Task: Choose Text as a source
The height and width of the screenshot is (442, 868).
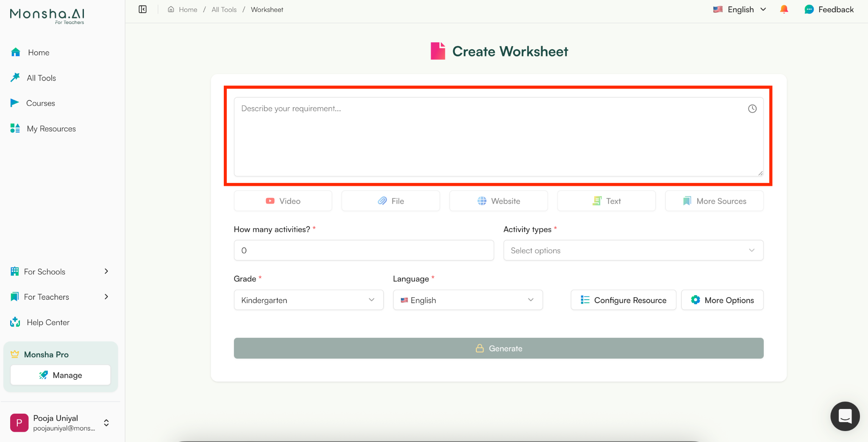Action: 606,201
